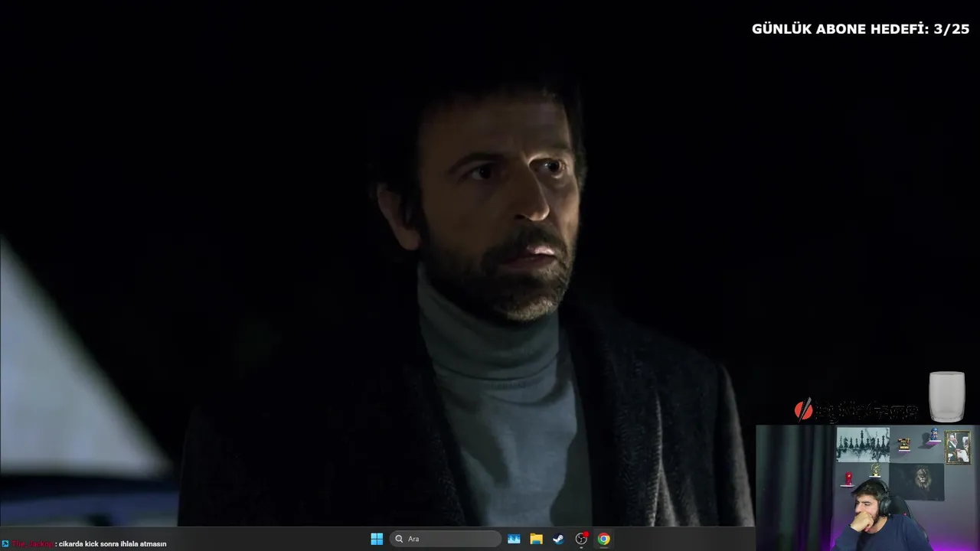This screenshot has width=980, height=551.
Task: Open File Explorer from the taskbar
Action: click(536, 539)
